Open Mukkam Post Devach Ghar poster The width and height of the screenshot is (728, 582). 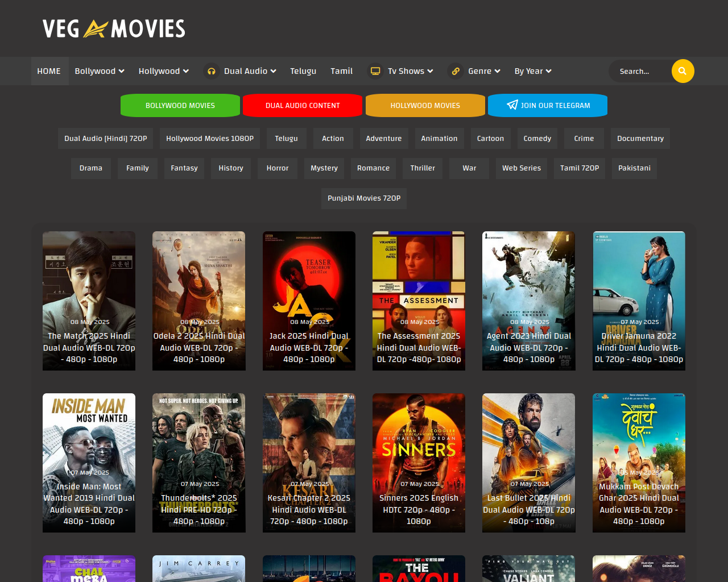(639, 463)
